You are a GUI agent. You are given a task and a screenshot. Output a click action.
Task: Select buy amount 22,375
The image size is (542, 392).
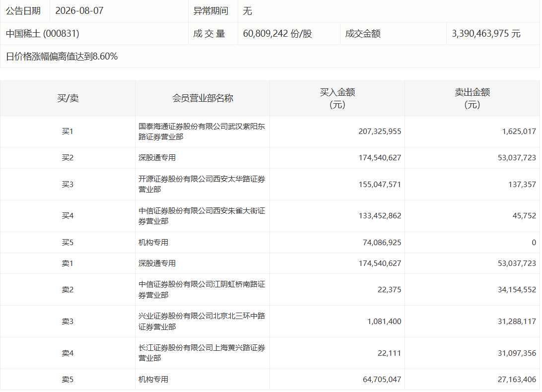click(x=389, y=290)
